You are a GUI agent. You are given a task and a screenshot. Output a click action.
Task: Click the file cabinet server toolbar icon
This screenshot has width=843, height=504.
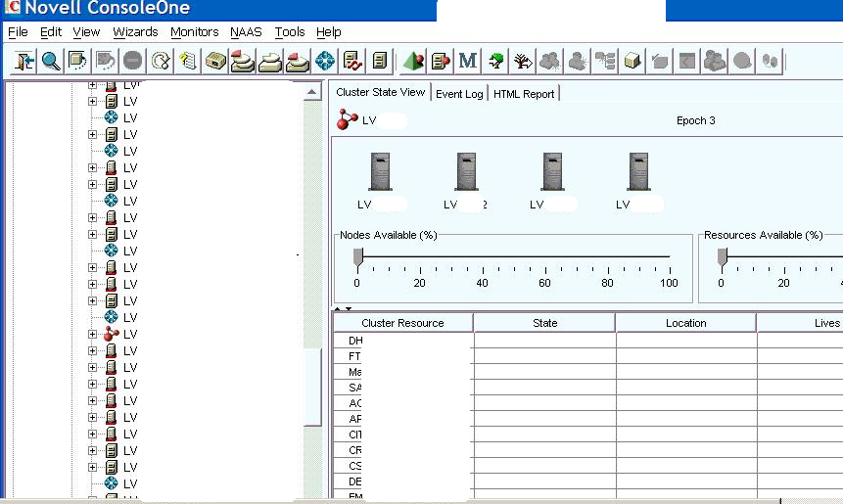[380, 61]
